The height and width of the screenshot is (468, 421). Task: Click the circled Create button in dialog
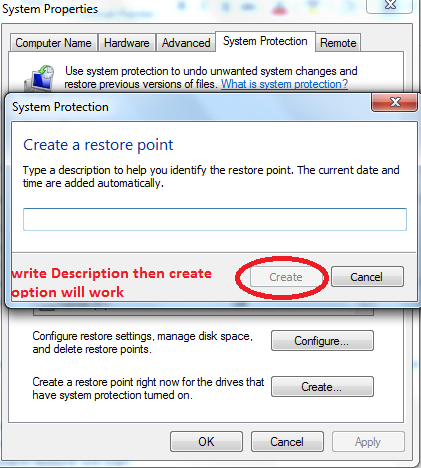point(286,277)
